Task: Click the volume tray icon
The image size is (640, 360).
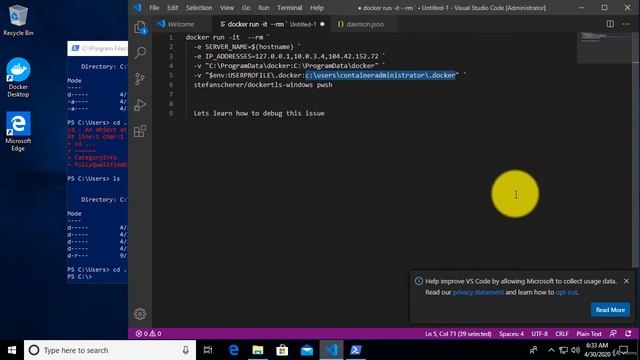Action: [576, 350]
